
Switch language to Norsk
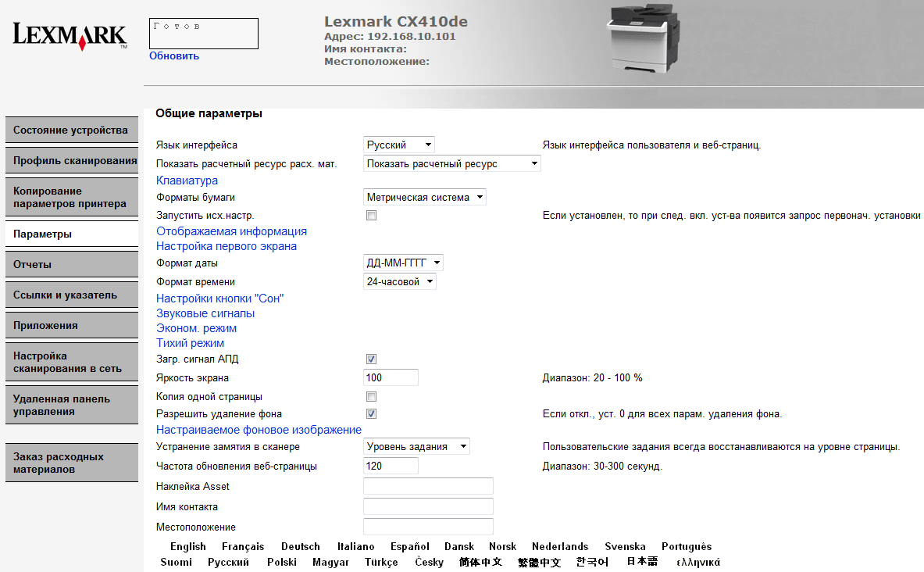pyautogui.click(x=503, y=547)
